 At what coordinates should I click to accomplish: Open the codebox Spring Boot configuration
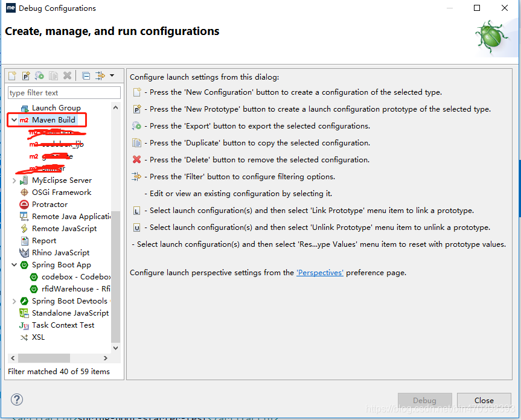tap(75, 277)
